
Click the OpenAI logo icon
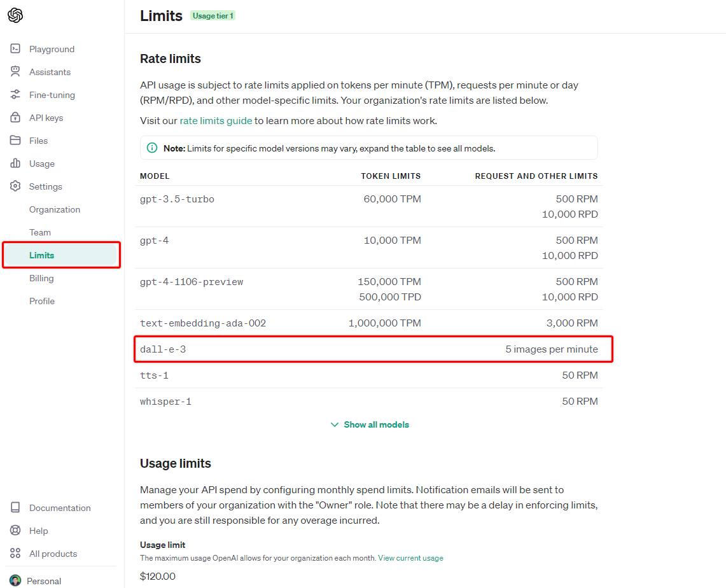click(15, 15)
